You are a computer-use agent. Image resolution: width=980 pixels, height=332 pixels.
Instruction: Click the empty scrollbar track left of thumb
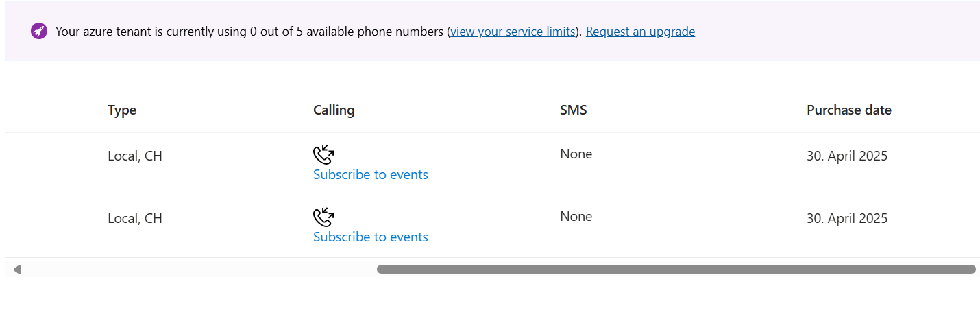[199, 270]
